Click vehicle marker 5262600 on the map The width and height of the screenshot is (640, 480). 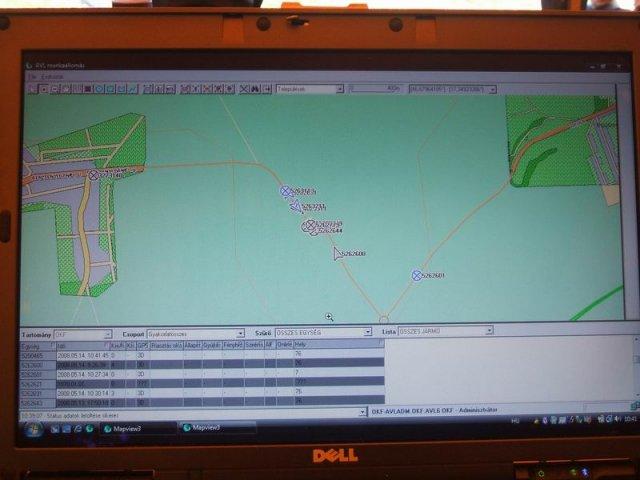pyautogui.click(x=338, y=254)
